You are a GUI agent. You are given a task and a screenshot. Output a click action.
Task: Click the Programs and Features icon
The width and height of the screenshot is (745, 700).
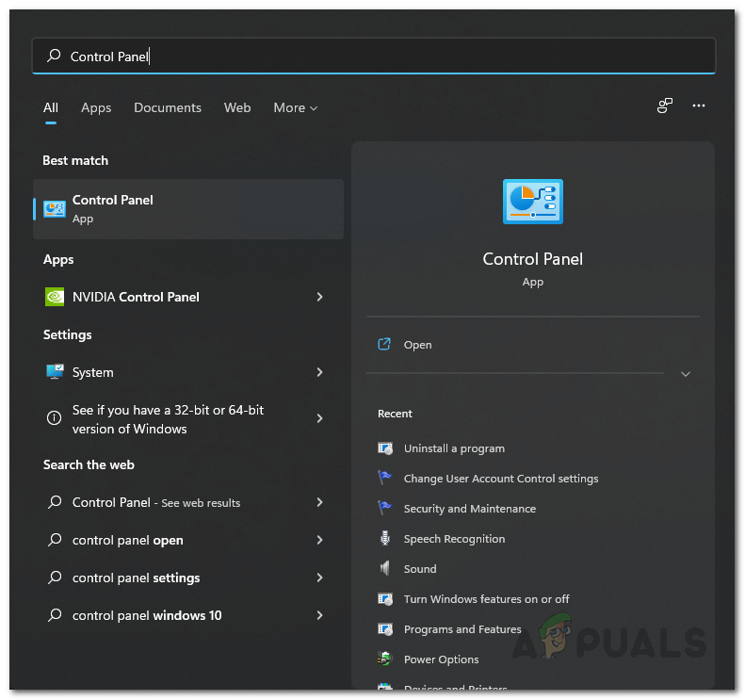[x=385, y=628]
